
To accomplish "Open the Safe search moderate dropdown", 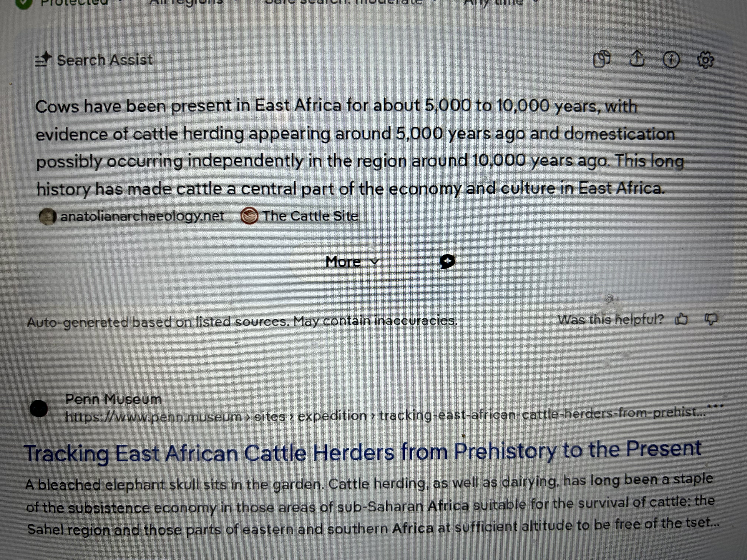I will pos(348,2).
